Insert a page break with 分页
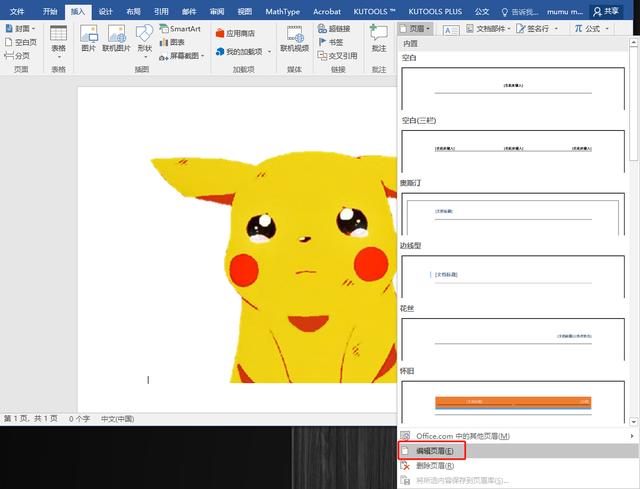The height and width of the screenshot is (489, 640). [x=17, y=56]
